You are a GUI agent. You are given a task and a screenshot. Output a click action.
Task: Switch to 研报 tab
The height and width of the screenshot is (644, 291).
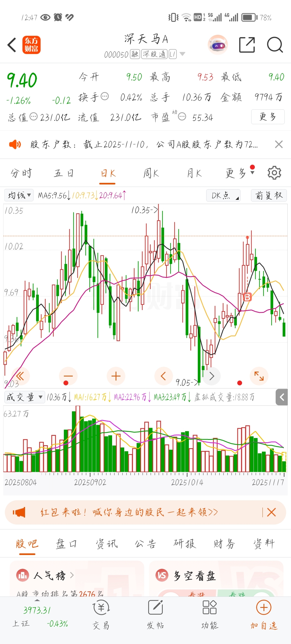coord(185,544)
